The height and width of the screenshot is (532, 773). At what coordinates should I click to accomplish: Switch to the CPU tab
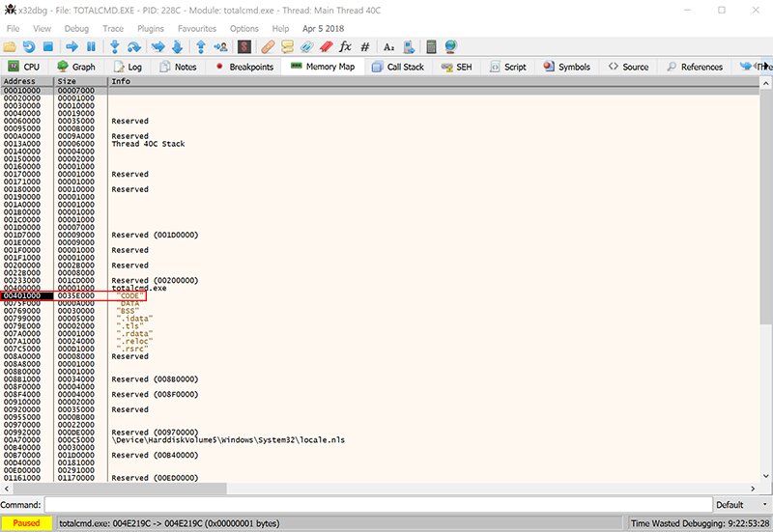pyautogui.click(x=24, y=67)
